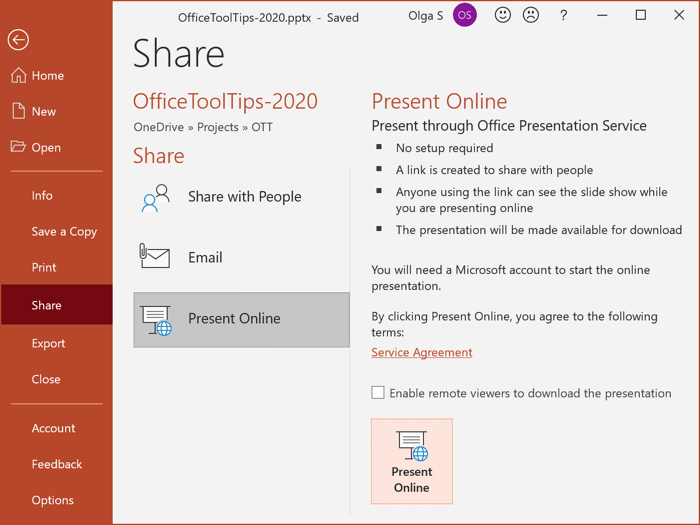
Task: Open the Service Agreement link
Action: (421, 352)
